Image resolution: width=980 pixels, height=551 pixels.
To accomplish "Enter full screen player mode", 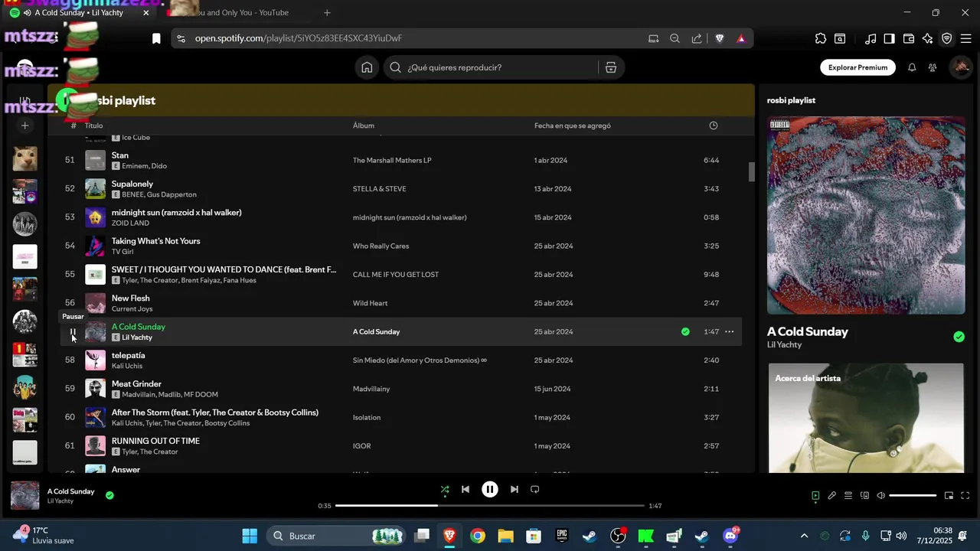I will (965, 495).
